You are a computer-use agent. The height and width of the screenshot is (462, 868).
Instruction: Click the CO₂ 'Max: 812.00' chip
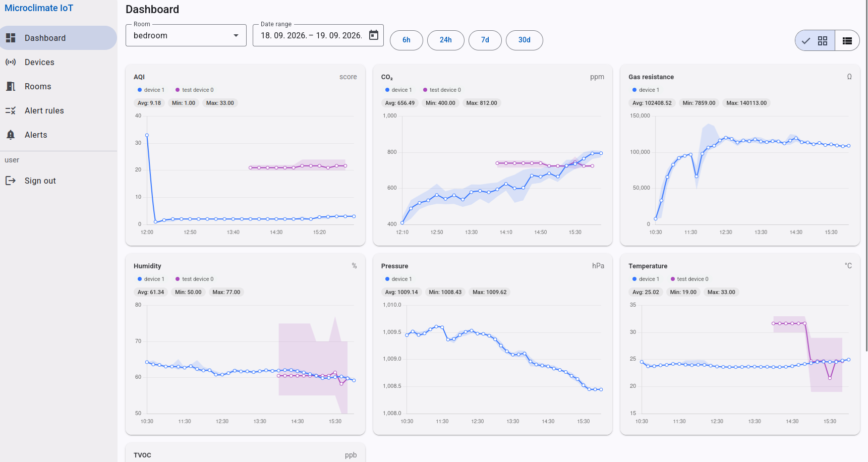(482, 103)
